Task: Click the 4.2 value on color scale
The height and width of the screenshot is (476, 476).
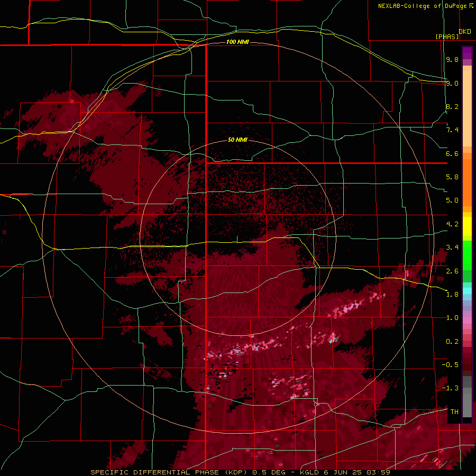Action: point(452,224)
